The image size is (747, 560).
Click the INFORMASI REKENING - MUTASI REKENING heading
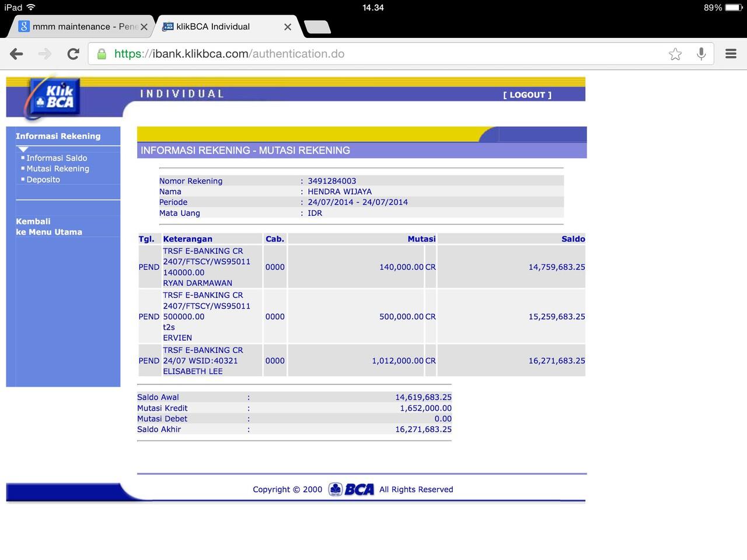[x=245, y=150]
